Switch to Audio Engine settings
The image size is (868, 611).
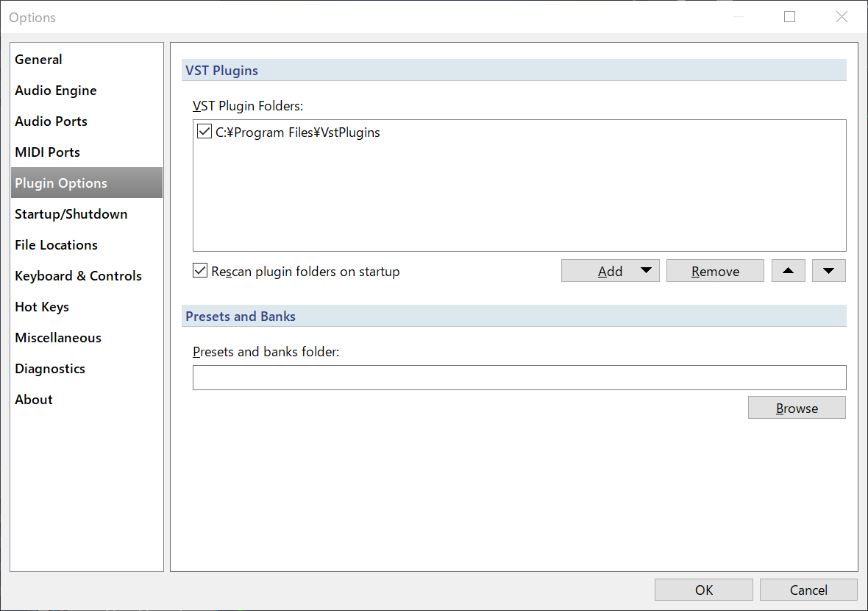[x=56, y=91]
